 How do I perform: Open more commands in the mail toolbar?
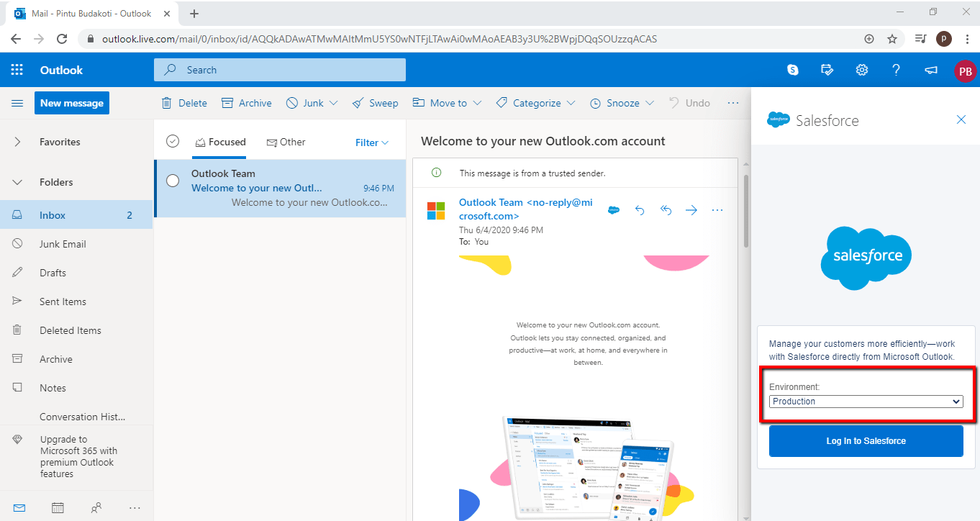click(733, 103)
